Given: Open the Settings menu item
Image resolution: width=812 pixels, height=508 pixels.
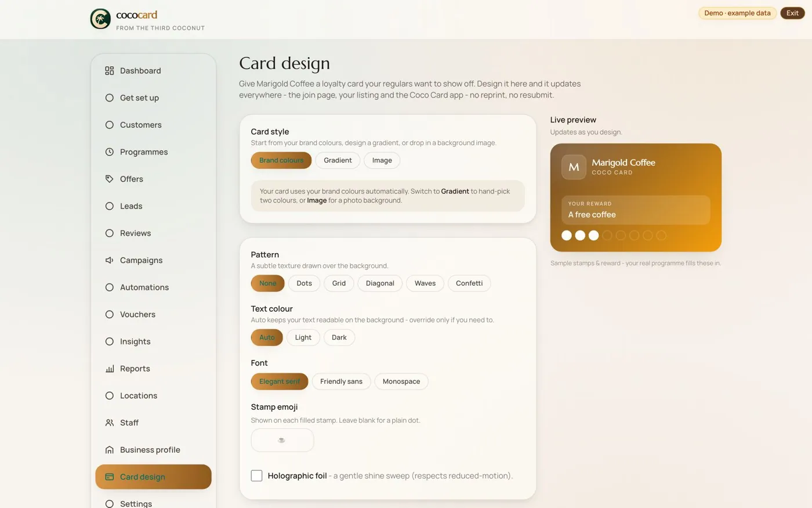Looking at the screenshot, I should click(x=153, y=503).
